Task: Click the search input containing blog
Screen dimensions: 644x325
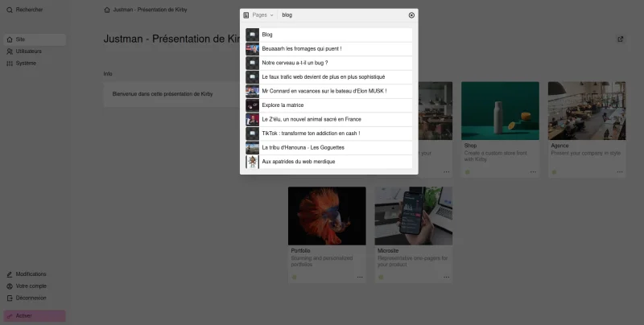Action: point(343,15)
